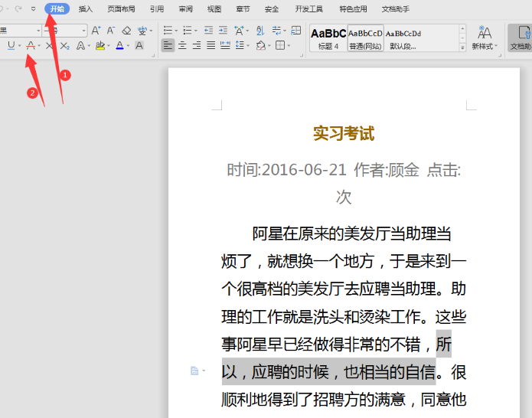Expand the line spacing dropdown arrow
The image size is (532, 418).
click(x=248, y=45)
